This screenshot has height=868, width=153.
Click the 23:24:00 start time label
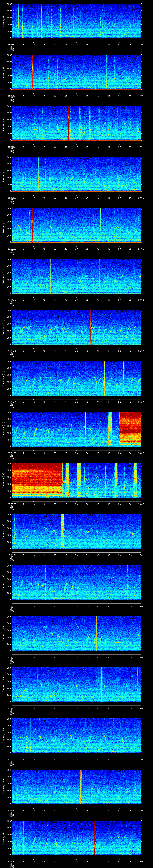12,453
